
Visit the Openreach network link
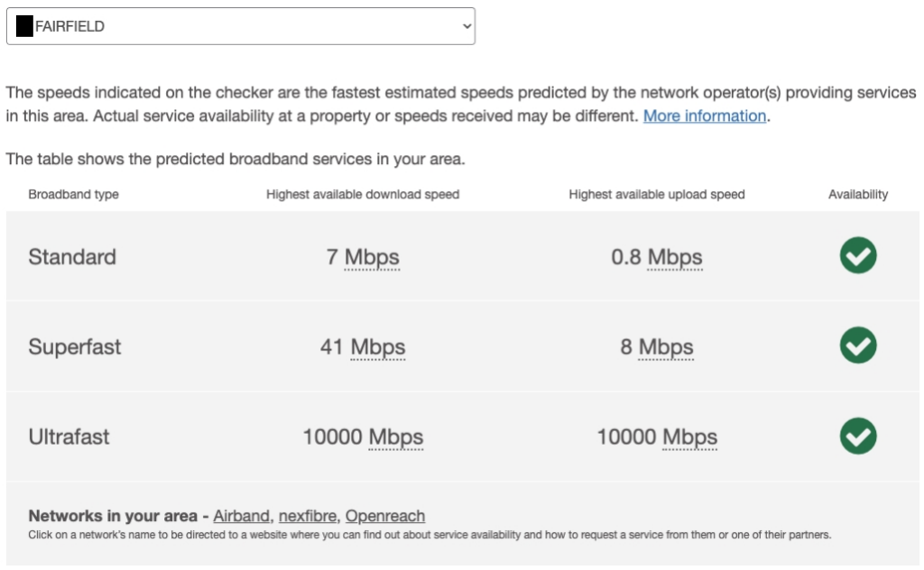[384, 516]
